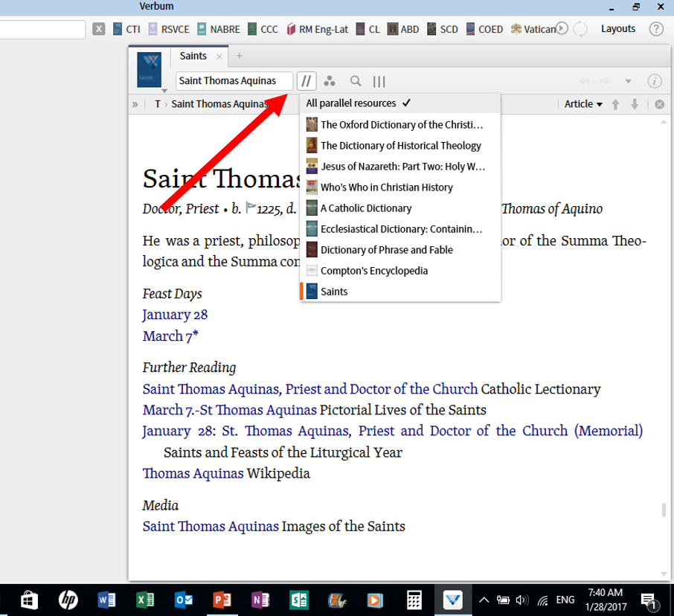Open Thomas Aquinas Wikipedia link
The height and width of the screenshot is (616, 674).
point(193,473)
